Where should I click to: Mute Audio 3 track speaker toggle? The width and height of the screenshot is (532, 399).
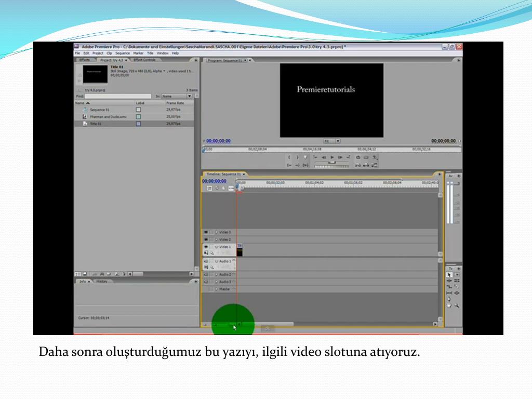click(x=206, y=282)
